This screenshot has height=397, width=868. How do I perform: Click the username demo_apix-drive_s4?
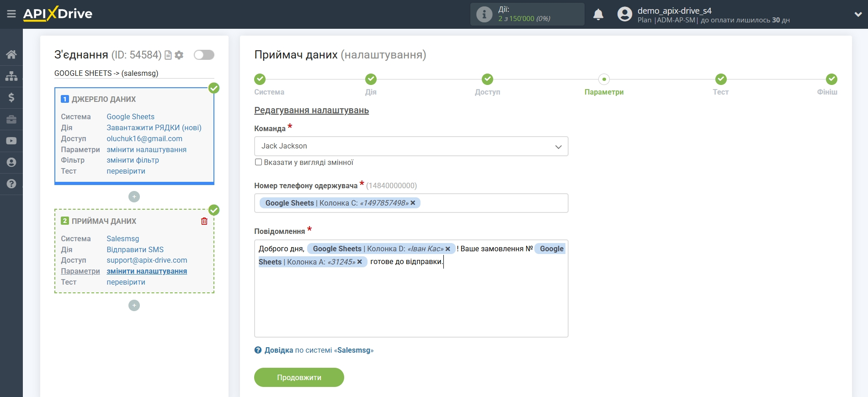674,11
